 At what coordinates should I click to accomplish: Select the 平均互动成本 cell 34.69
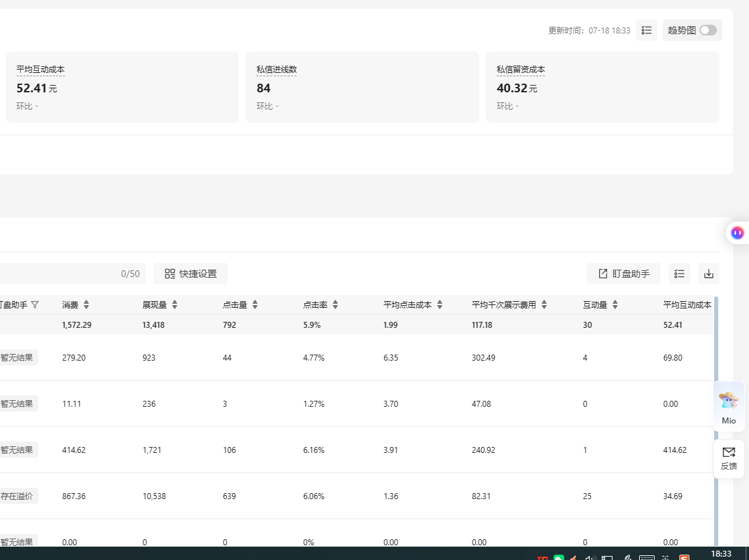[673, 496]
